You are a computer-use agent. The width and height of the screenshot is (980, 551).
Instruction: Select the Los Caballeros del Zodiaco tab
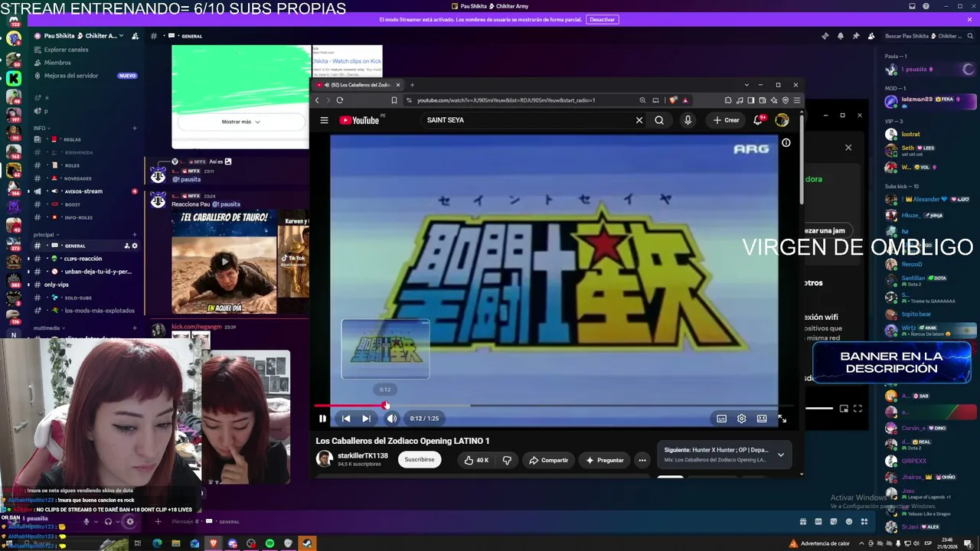[x=358, y=85]
